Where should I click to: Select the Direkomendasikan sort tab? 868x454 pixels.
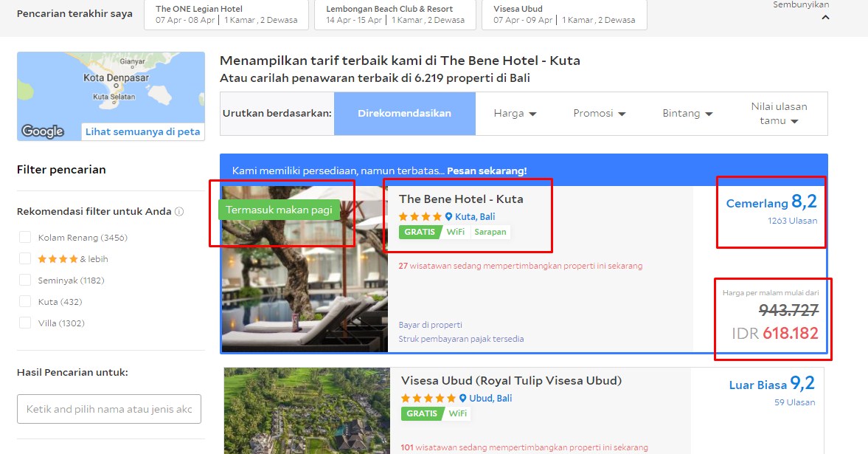(405, 114)
